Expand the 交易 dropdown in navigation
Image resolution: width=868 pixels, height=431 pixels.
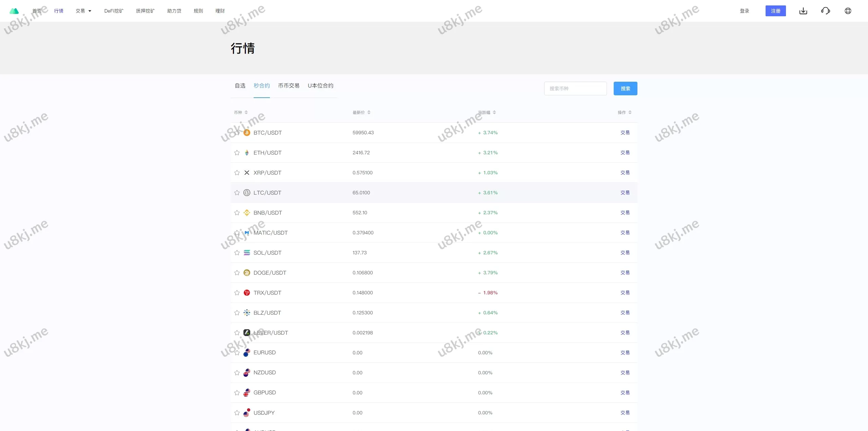click(83, 11)
